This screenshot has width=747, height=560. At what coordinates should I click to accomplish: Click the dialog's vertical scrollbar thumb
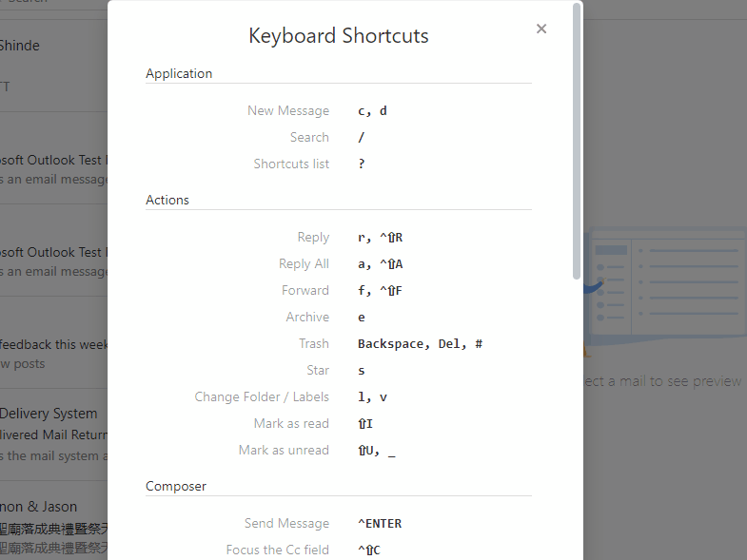click(577, 141)
